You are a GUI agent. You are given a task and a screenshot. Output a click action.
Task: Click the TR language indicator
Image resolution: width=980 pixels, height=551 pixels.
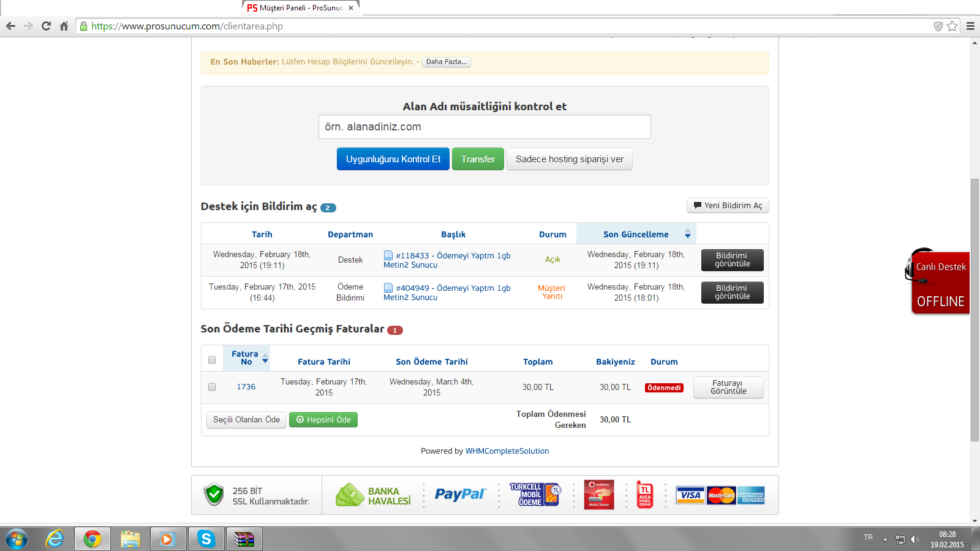[868, 538]
